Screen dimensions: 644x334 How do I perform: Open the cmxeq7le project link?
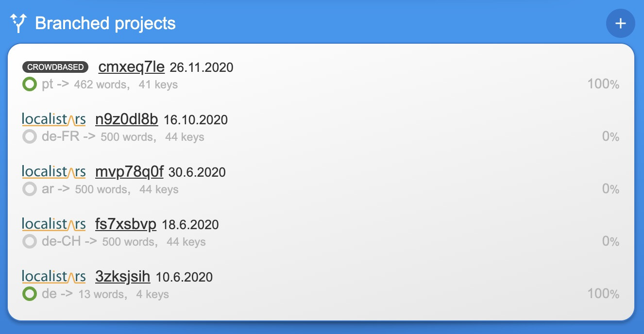[x=132, y=67]
